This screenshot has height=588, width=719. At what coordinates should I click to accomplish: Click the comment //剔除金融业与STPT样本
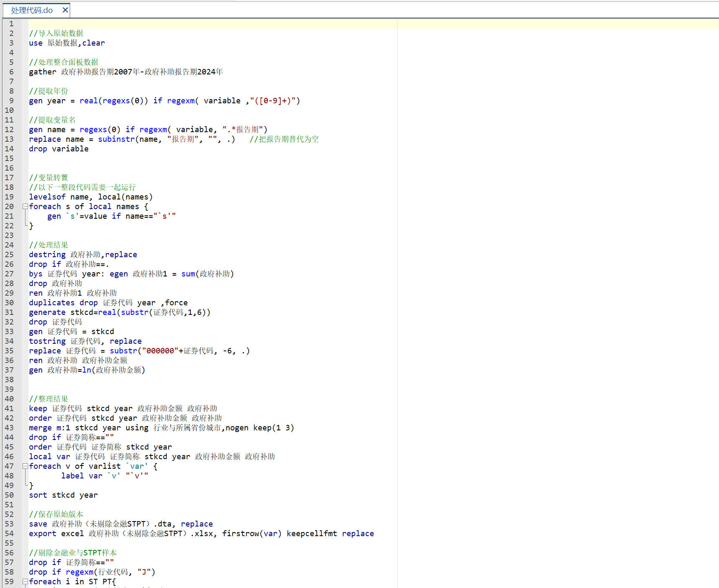[73, 553]
